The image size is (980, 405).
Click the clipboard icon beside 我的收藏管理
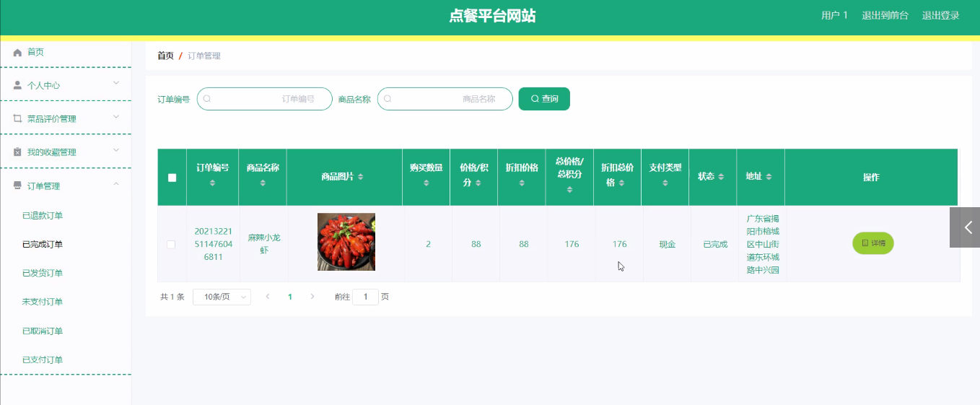(x=18, y=152)
